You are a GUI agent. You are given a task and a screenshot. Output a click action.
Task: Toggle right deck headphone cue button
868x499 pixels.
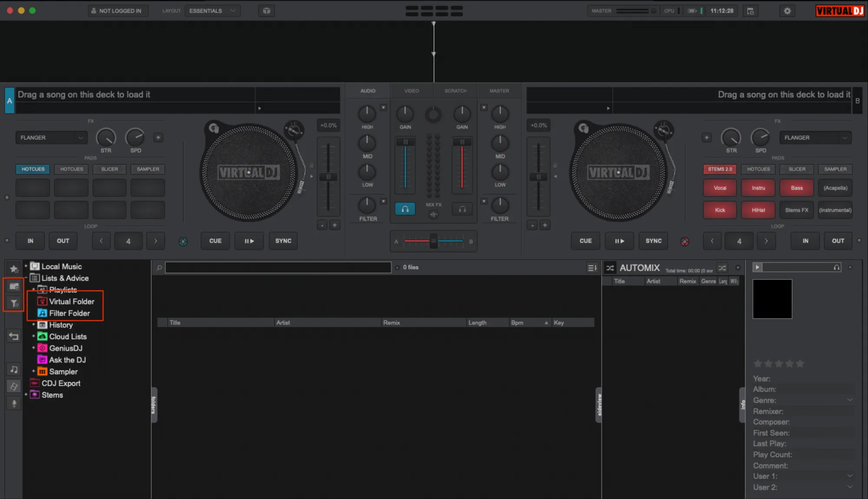(x=462, y=209)
